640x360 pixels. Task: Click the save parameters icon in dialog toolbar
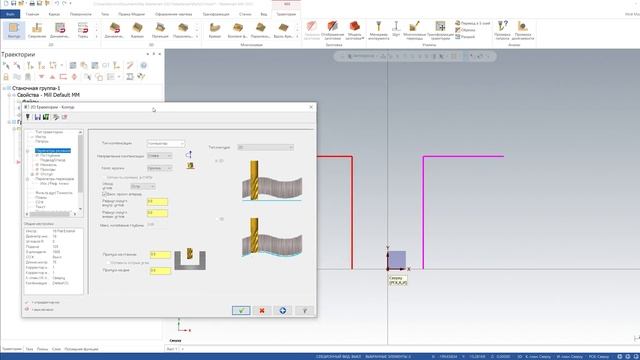point(38,117)
